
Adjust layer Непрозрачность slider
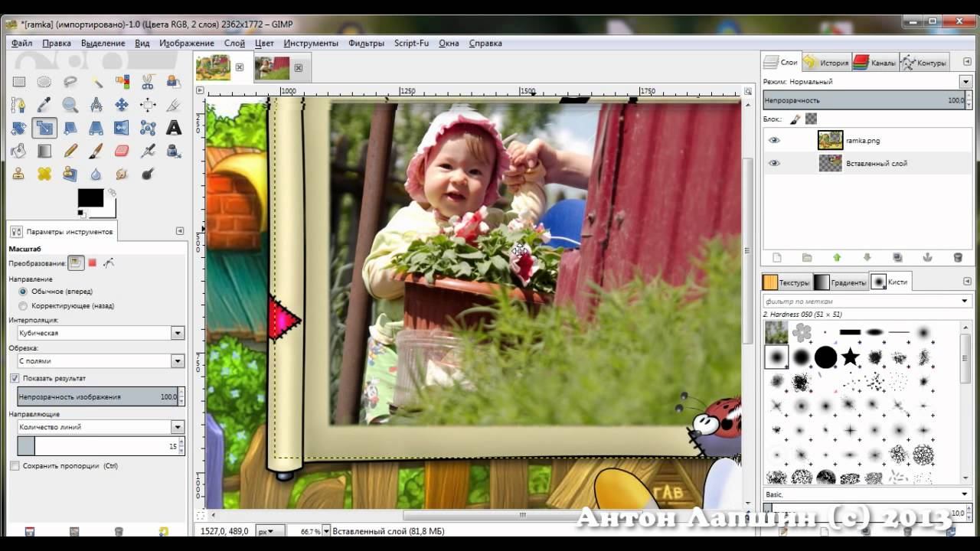click(866, 100)
